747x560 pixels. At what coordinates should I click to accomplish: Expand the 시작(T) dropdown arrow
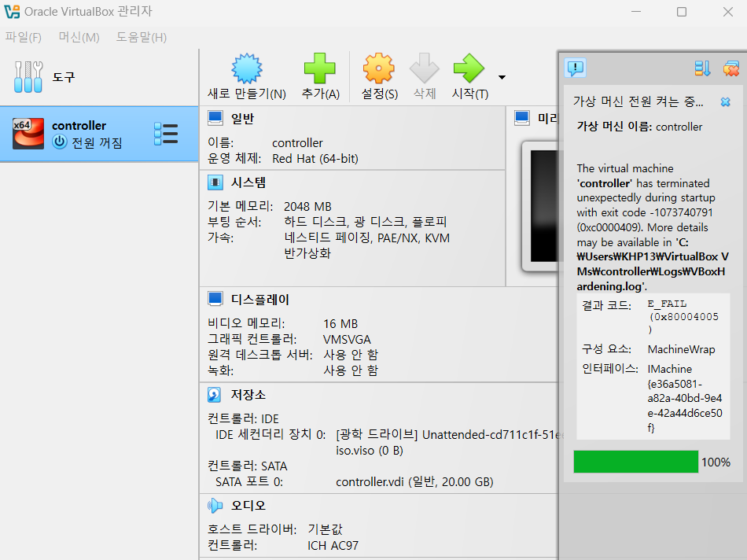point(502,77)
